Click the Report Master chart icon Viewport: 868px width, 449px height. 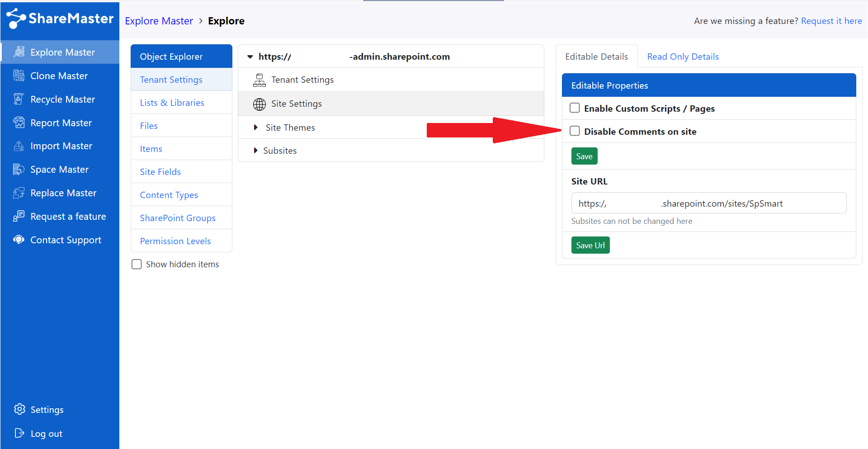19,123
